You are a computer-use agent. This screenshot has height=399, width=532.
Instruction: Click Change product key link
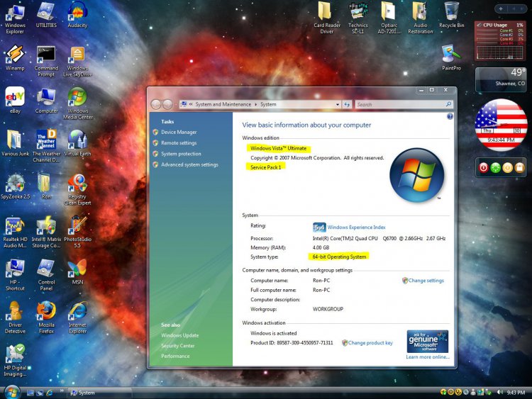coord(370,343)
